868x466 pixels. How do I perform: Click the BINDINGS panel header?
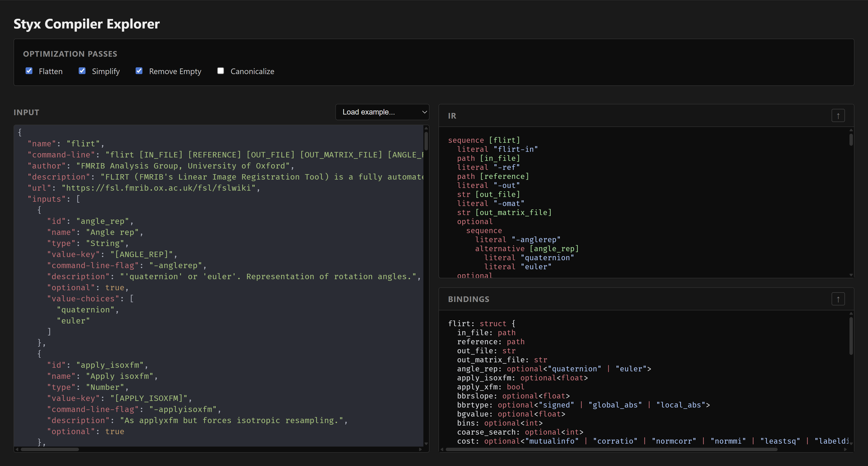pos(468,299)
